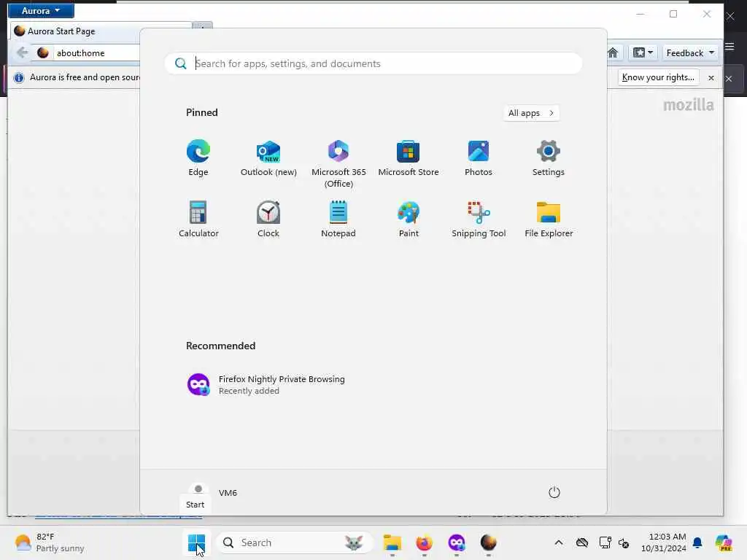Launch Notepad from pinned apps
This screenshot has width=747, height=560.
[338, 219]
